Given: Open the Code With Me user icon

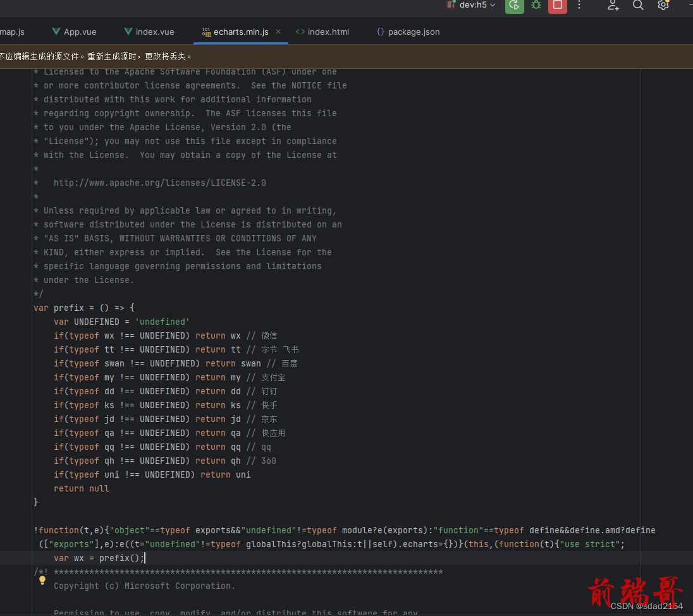Looking at the screenshot, I should tap(613, 5).
